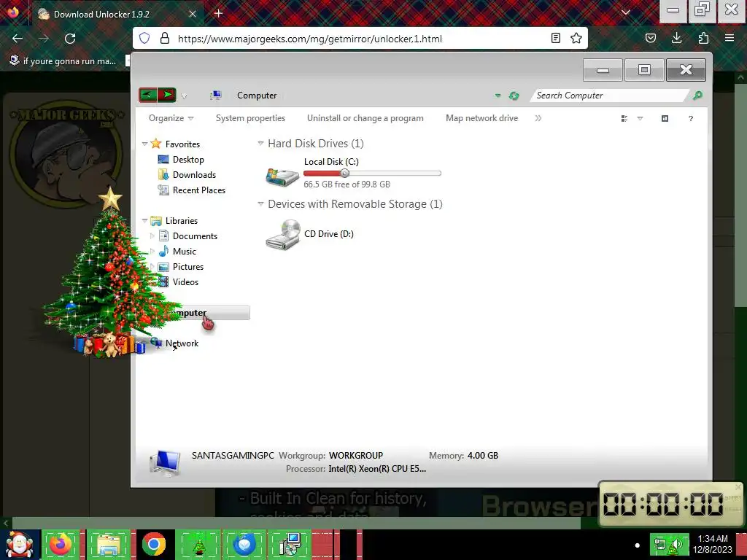Bookmark this page with star icon

(576, 38)
